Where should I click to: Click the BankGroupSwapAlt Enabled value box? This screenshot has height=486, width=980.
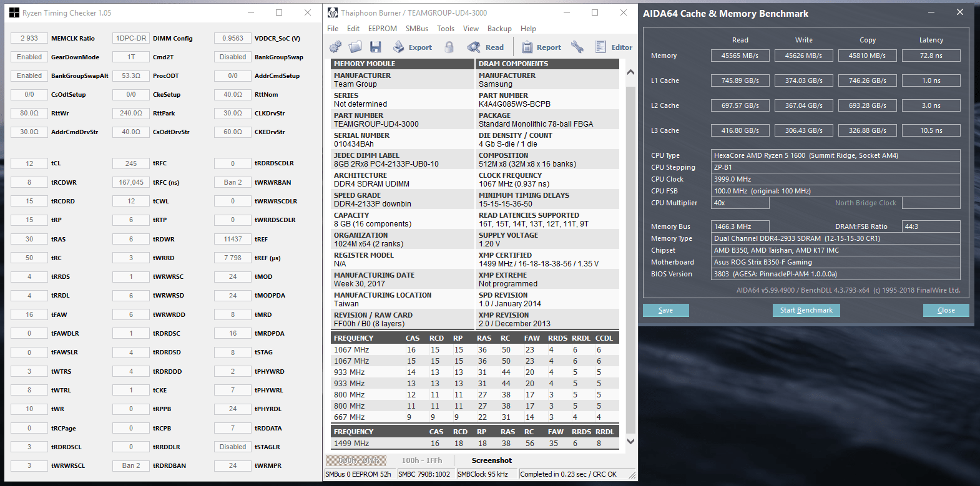click(x=29, y=75)
